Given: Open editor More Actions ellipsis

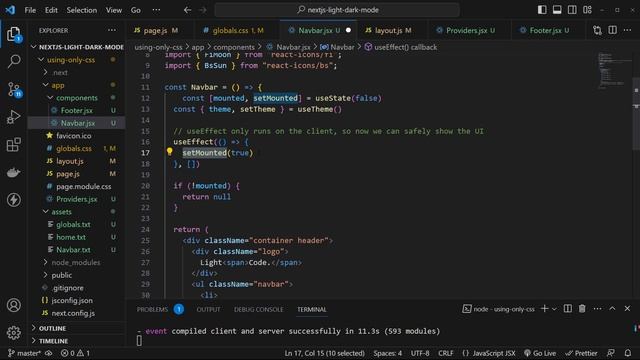Looking at the screenshot, I should (627, 30).
